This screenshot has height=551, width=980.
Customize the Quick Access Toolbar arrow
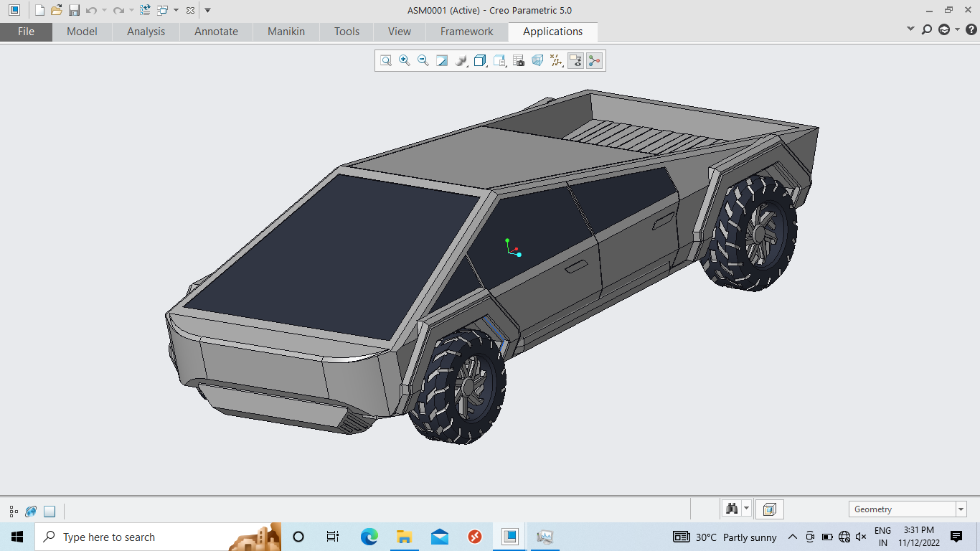207,10
